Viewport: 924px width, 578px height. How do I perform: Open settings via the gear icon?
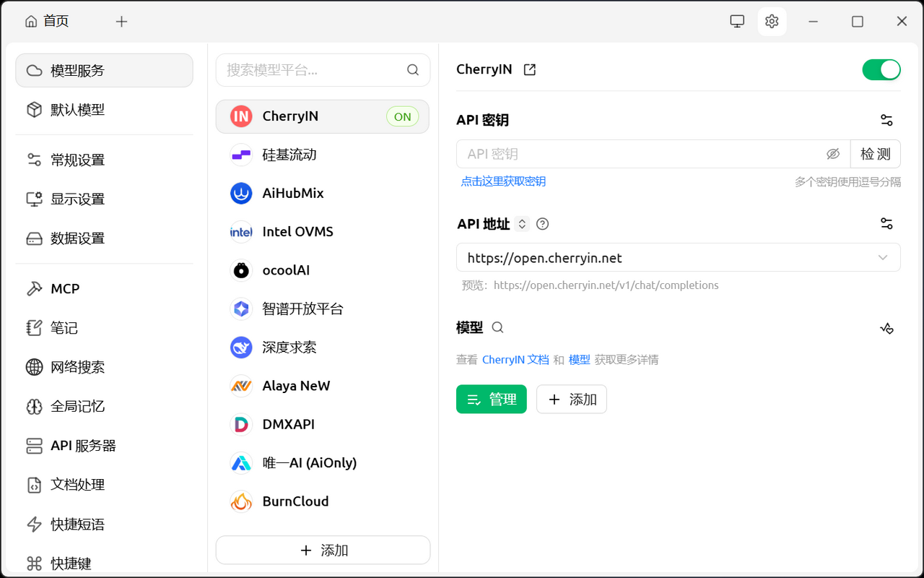(x=772, y=21)
